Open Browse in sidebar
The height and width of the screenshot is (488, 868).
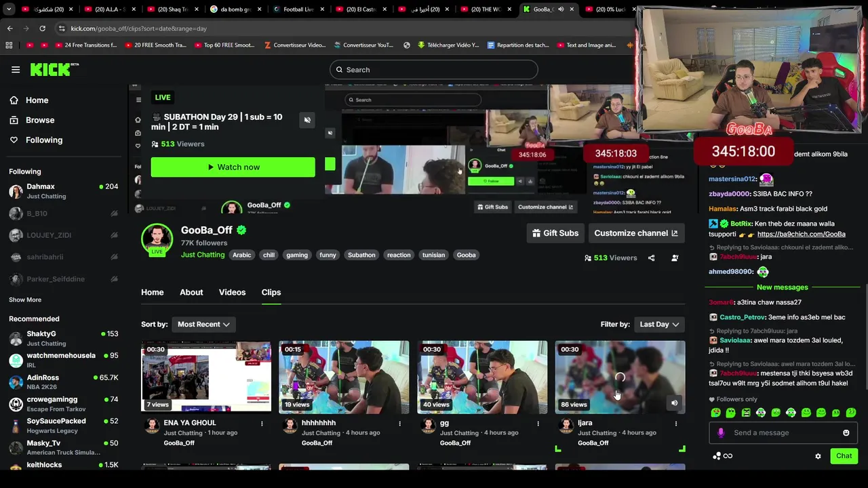[x=39, y=120]
